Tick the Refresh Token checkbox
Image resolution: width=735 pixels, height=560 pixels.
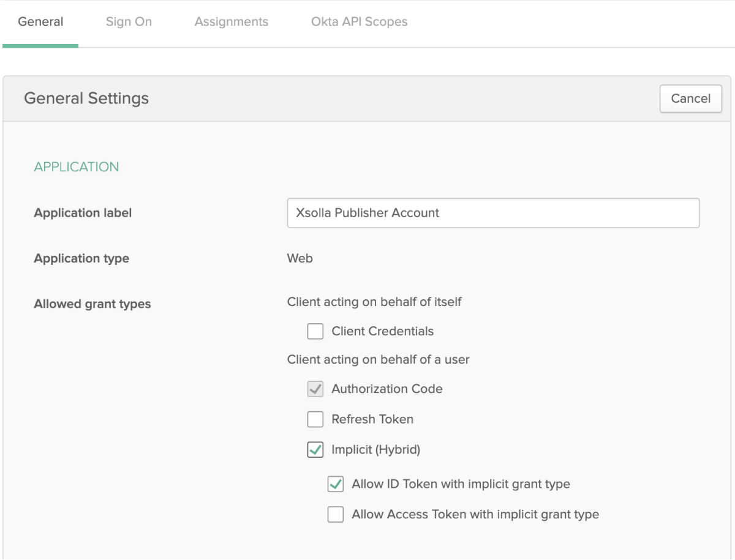(315, 420)
